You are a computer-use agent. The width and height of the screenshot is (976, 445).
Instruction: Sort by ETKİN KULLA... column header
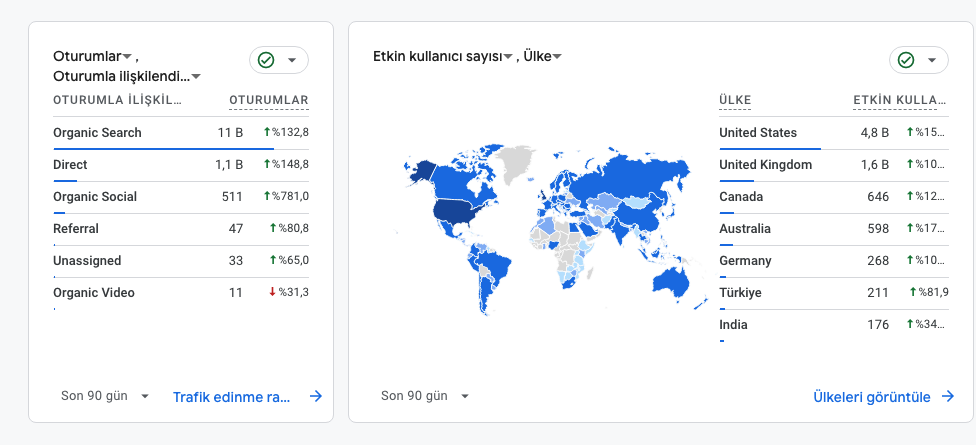(898, 100)
